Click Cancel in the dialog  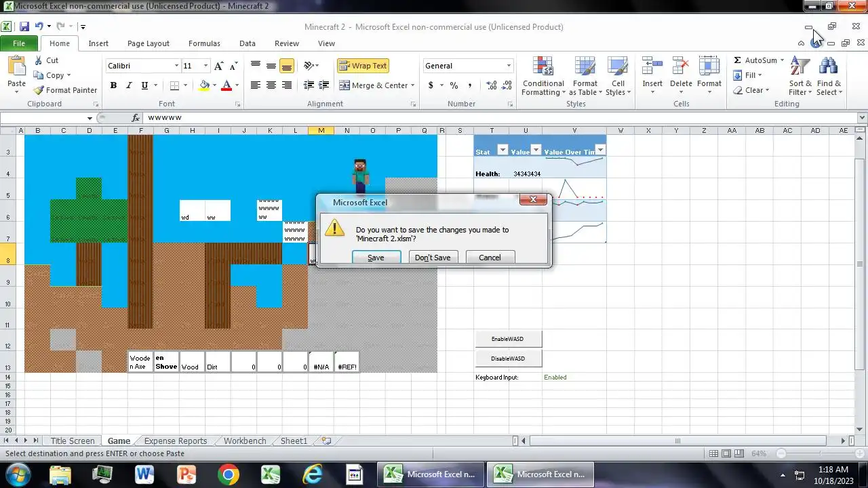pyautogui.click(x=490, y=258)
